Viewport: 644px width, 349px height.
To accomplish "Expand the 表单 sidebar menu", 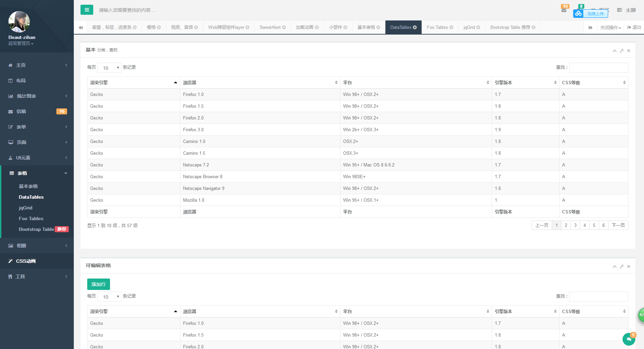I will click(x=37, y=127).
